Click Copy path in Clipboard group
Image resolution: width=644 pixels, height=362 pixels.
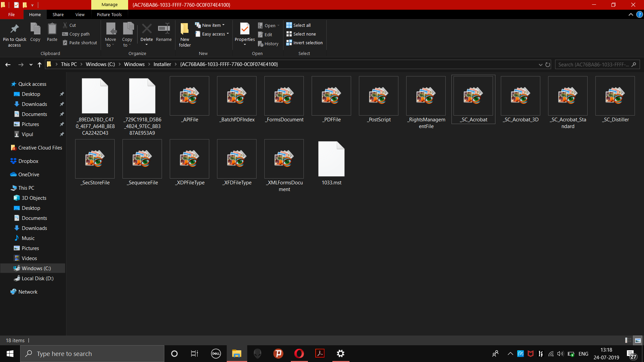pos(76,34)
